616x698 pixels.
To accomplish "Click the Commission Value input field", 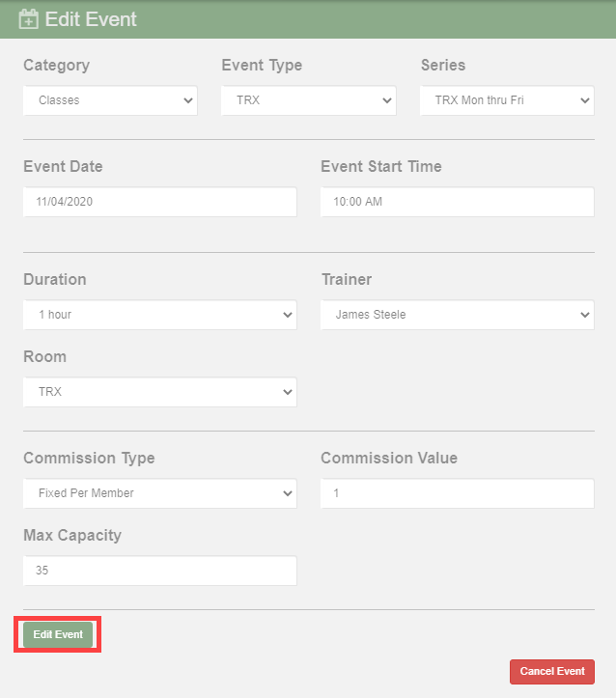I will click(x=458, y=493).
